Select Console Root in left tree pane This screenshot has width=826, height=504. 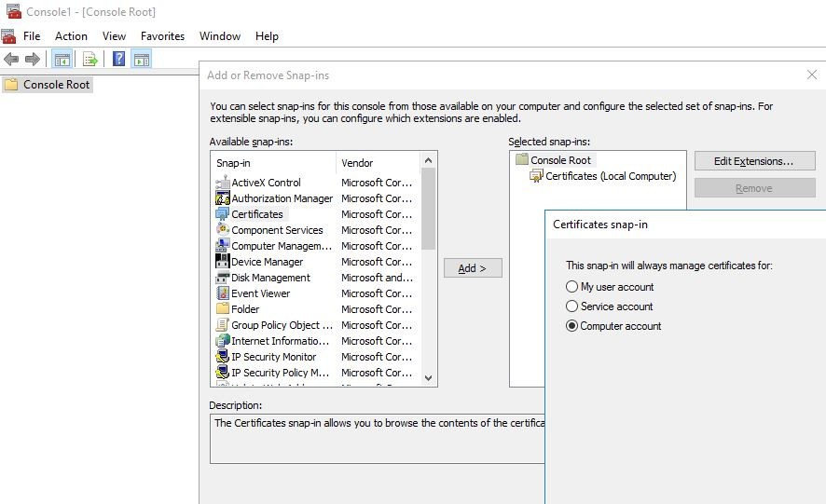tap(56, 85)
